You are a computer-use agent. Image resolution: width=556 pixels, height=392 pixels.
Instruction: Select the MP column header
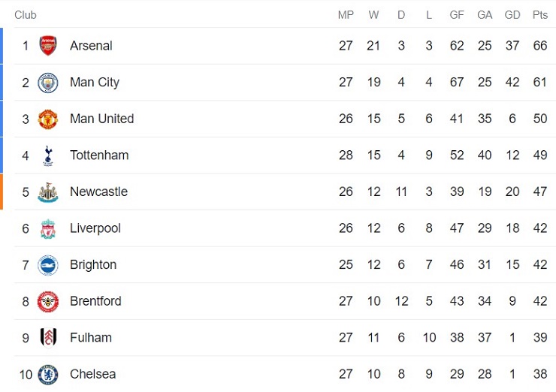click(x=346, y=15)
